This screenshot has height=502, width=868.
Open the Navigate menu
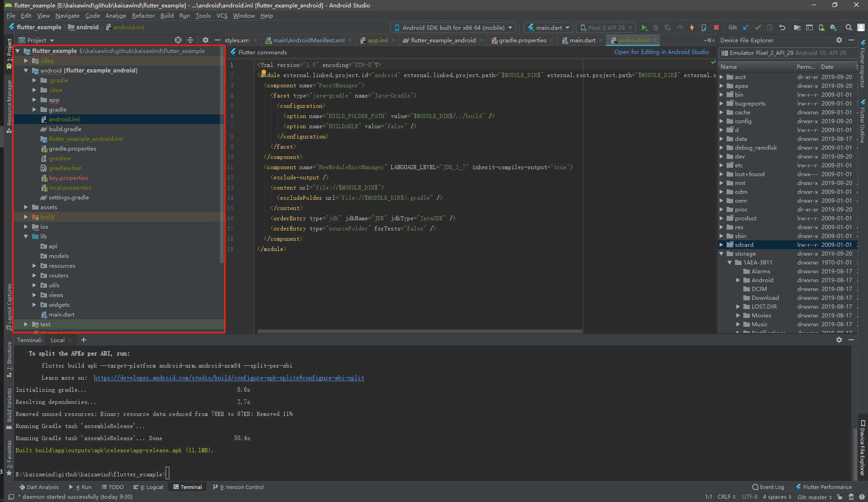tap(67, 16)
